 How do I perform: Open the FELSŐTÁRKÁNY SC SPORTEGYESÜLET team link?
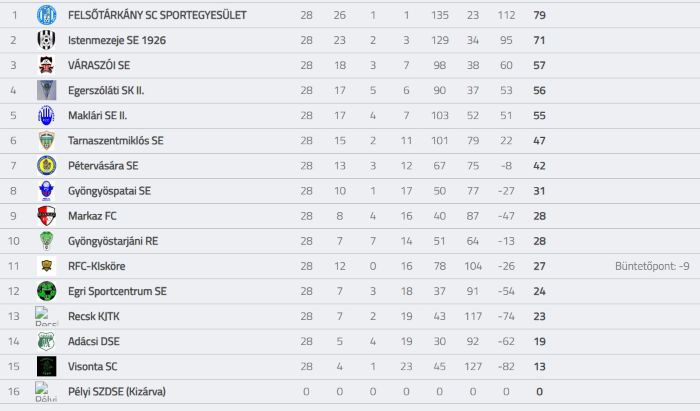click(157, 15)
